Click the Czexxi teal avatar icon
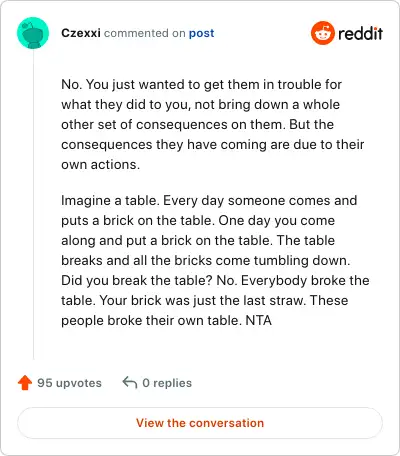This screenshot has height=456, width=400. pos(33,33)
